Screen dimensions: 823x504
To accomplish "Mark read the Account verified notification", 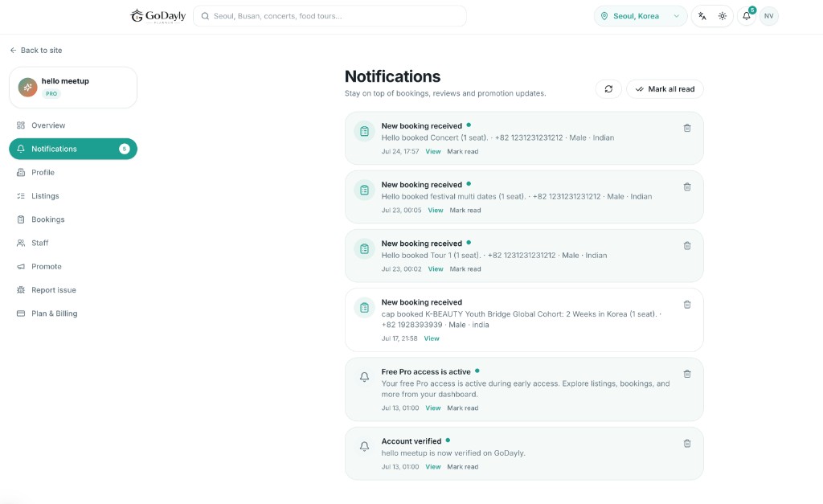I will (x=462, y=467).
